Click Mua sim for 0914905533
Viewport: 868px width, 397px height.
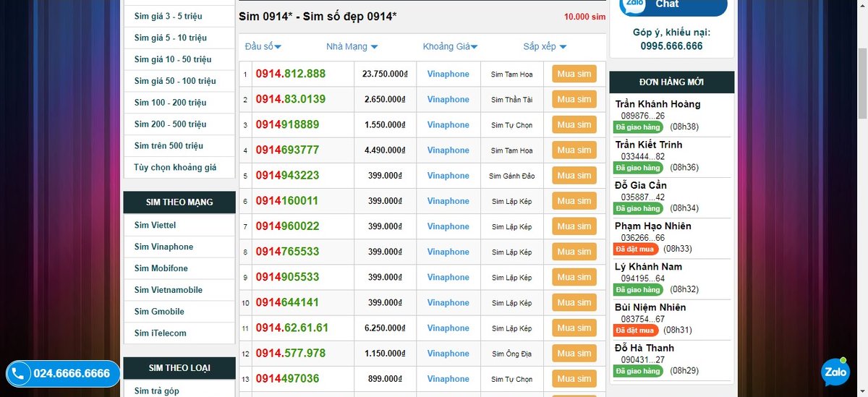click(x=574, y=277)
